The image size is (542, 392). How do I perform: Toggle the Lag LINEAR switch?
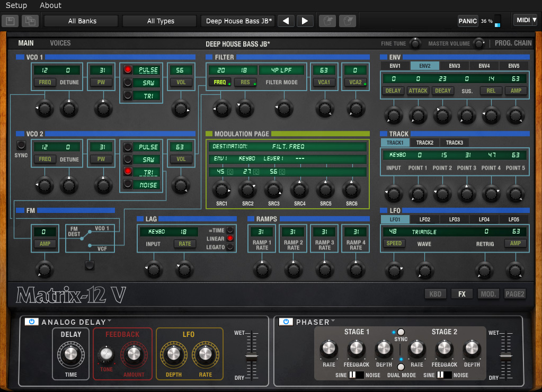[x=230, y=238]
